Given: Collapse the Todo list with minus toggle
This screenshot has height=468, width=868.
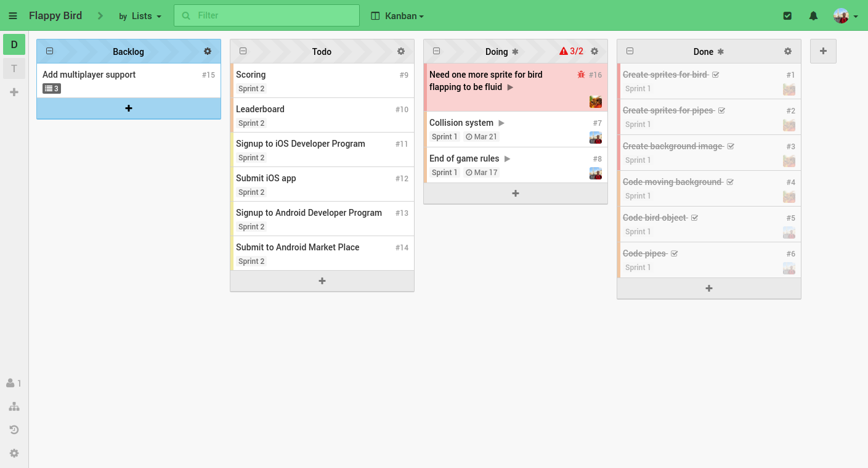Looking at the screenshot, I should click(x=243, y=51).
